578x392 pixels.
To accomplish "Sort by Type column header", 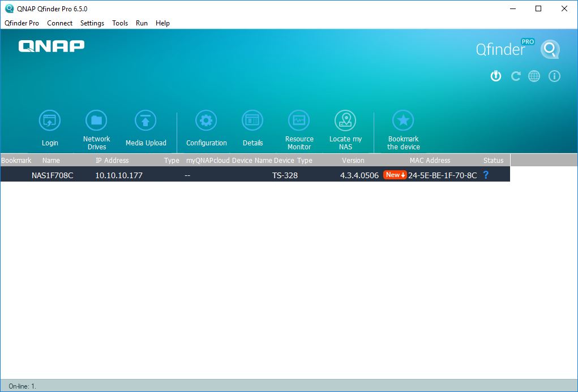I will 172,160.
